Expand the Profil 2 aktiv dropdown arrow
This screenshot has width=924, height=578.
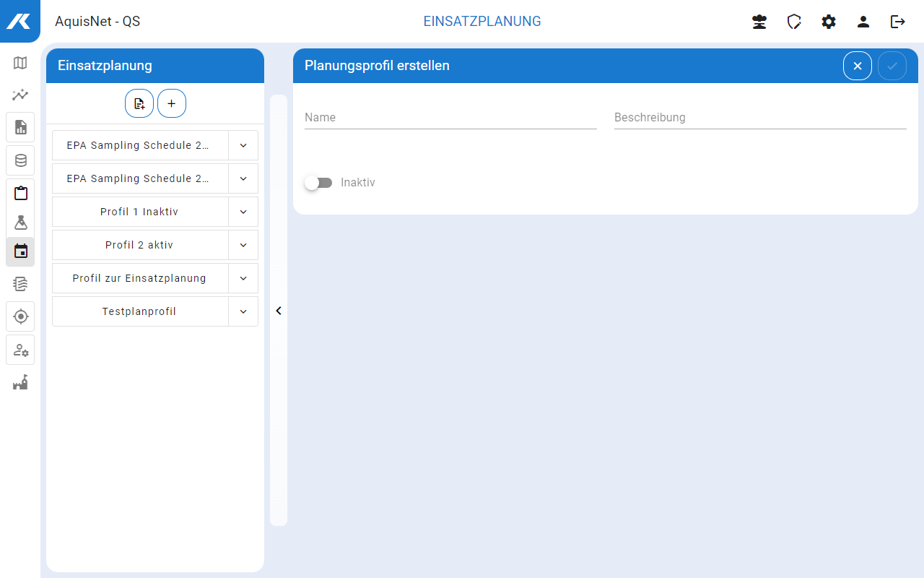coord(243,245)
